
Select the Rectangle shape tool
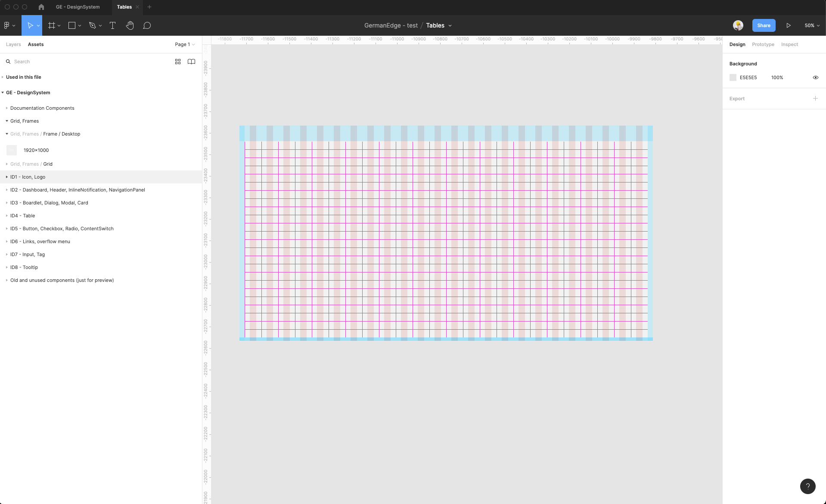pos(72,25)
